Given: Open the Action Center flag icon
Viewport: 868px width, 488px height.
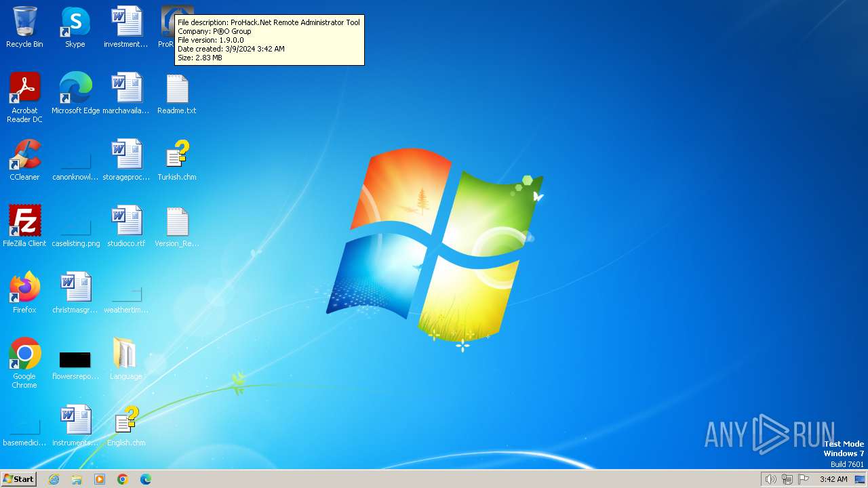Looking at the screenshot, I should [804, 479].
